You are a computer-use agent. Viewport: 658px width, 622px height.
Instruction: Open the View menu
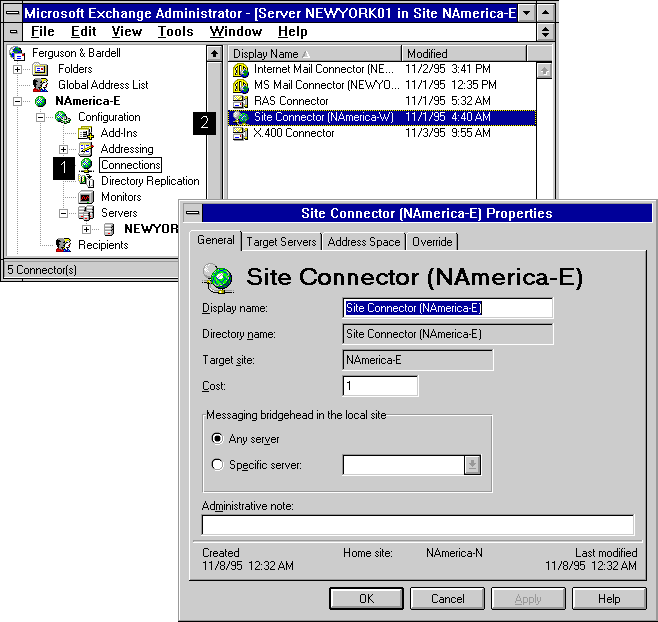(127, 31)
